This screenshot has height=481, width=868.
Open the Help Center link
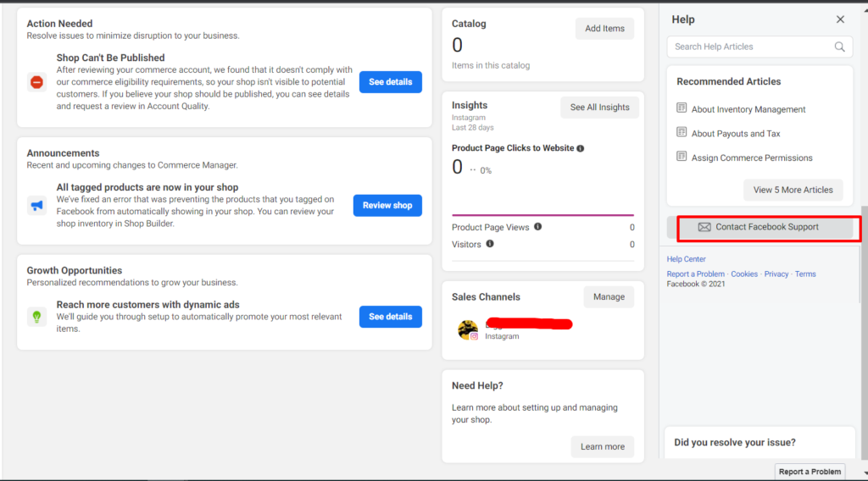coord(686,259)
